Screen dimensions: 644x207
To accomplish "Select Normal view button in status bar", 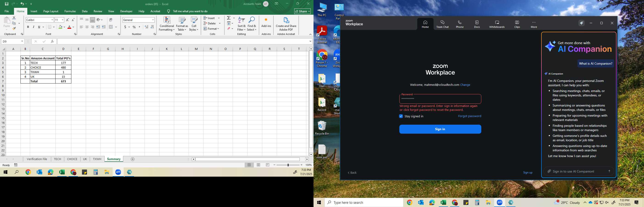I will (x=249, y=165).
